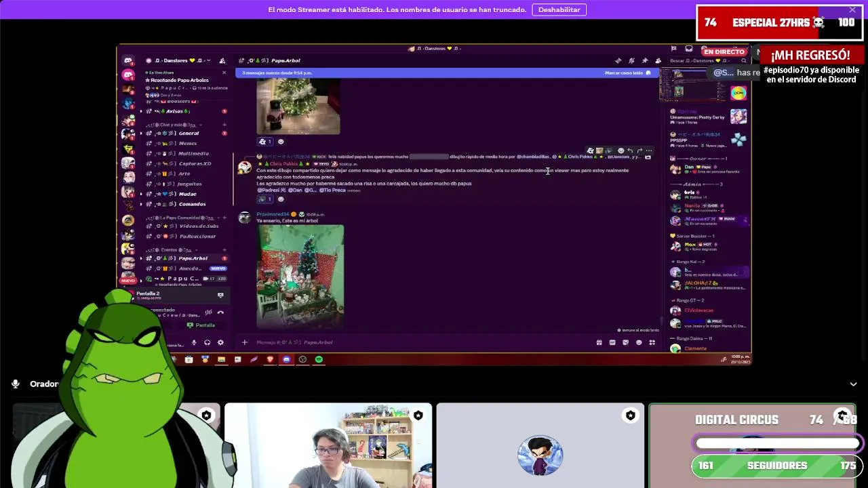868x488 pixels.
Task: Click ghost reaction under first tree image
Action: 265,142
